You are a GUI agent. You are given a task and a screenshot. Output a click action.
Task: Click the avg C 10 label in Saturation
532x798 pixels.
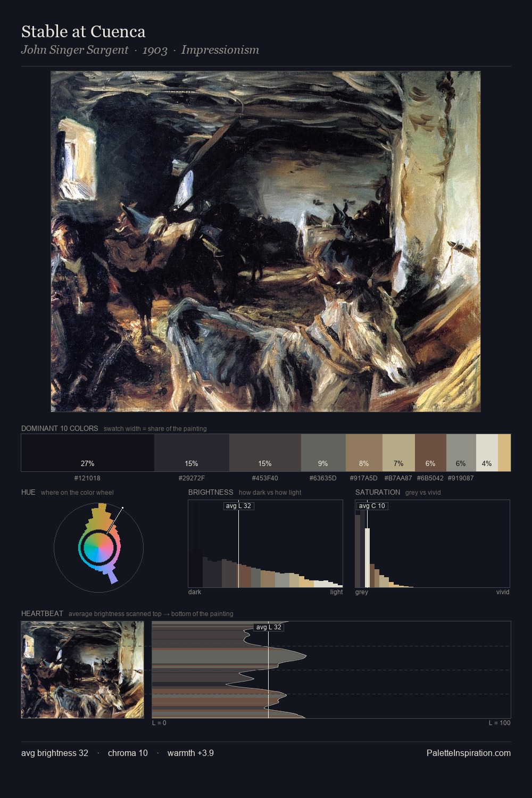[x=372, y=506]
